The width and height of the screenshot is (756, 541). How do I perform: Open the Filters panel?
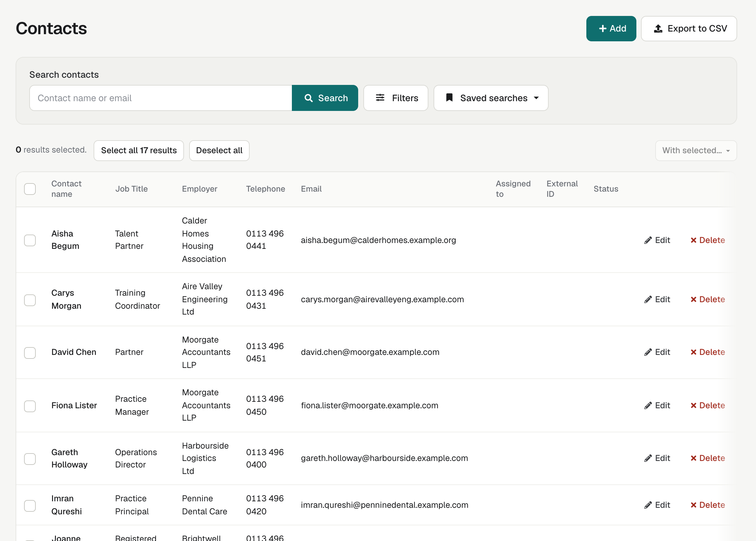(x=396, y=98)
